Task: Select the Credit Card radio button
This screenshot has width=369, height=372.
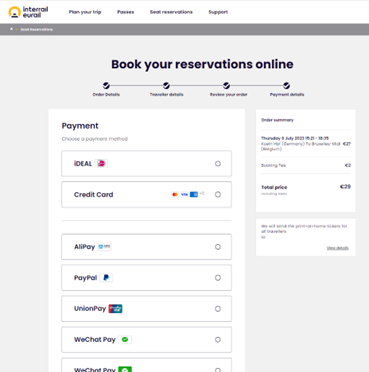Action: [218, 194]
